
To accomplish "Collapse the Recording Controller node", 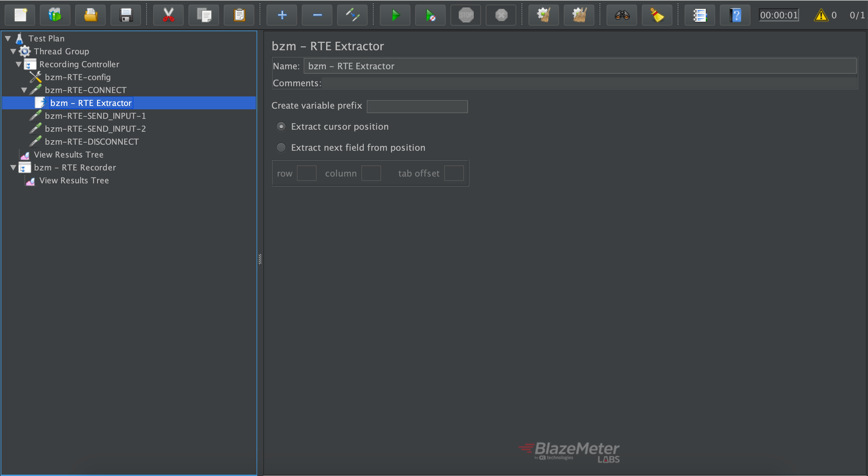I will tap(19, 64).
